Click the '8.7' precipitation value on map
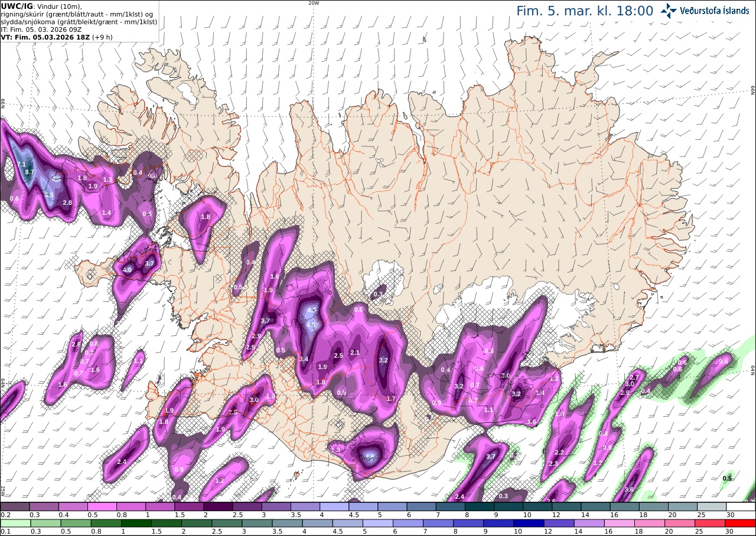The height and width of the screenshot is (536, 756). [30, 171]
